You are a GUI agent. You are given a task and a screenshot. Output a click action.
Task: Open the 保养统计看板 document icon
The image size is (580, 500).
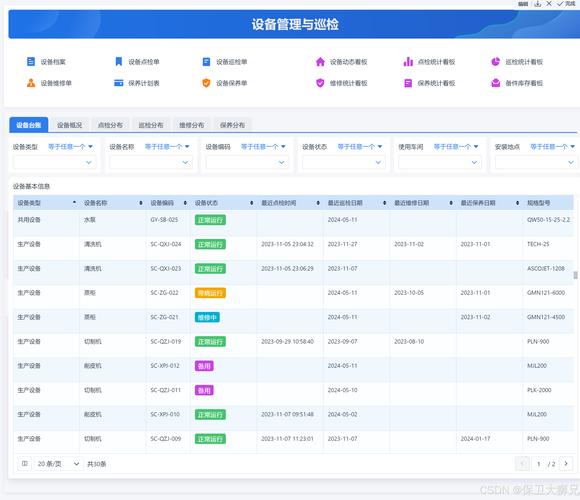pos(408,83)
